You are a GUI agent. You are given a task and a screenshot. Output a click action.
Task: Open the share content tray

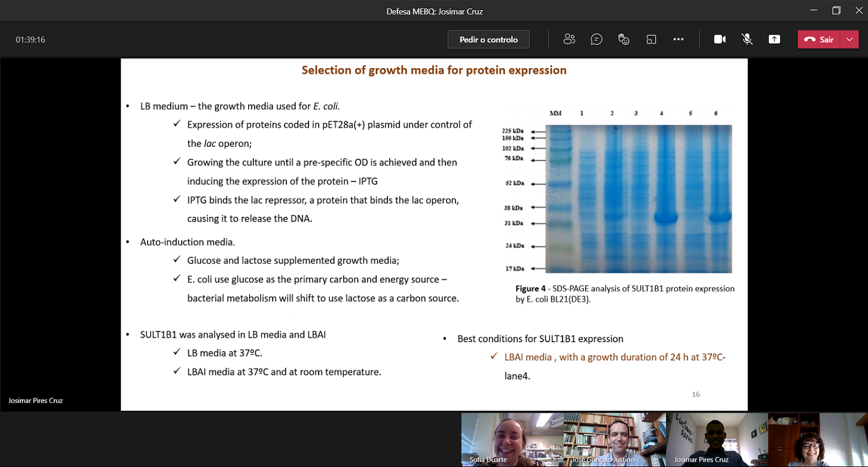(x=774, y=39)
